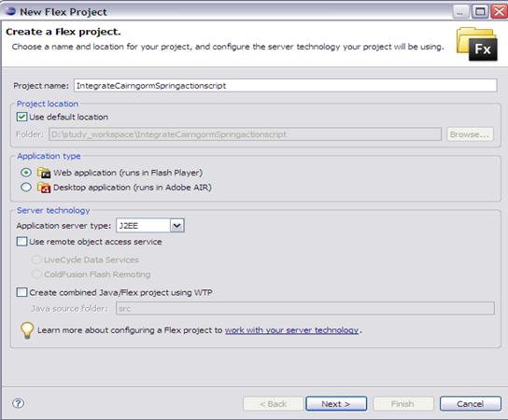Select Desktop application radio button
The image size is (508, 420).
point(26,187)
